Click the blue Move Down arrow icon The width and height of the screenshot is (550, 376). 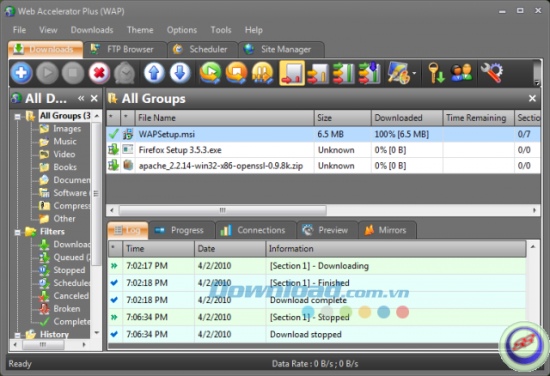point(180,73)
